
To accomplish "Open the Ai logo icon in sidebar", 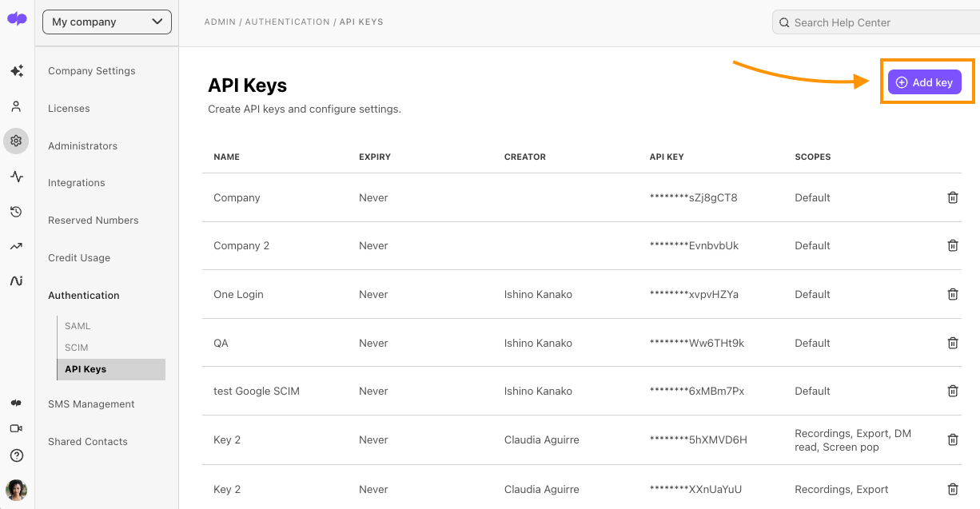I will [16, 281].
